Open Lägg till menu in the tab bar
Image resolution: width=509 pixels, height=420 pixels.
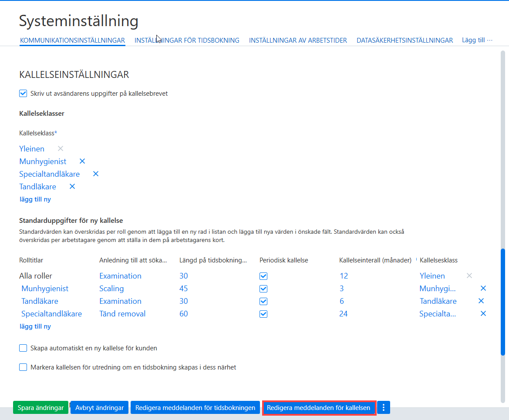(477, 40)
